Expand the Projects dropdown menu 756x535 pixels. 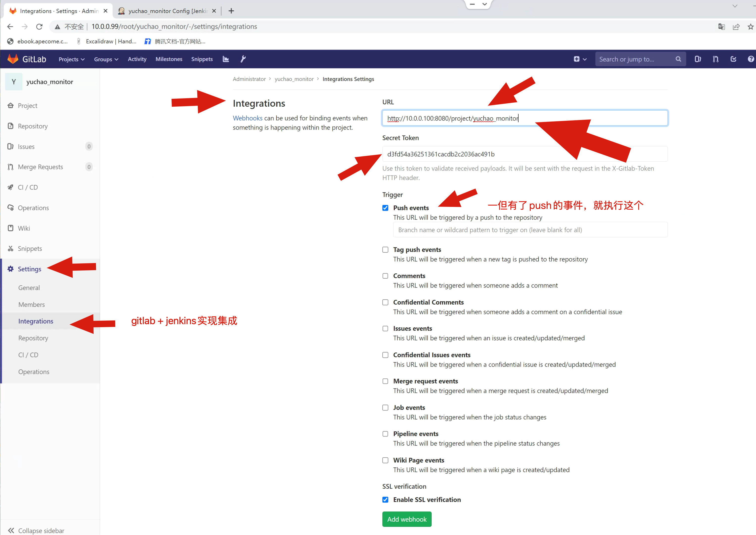[x=72, y=59]
